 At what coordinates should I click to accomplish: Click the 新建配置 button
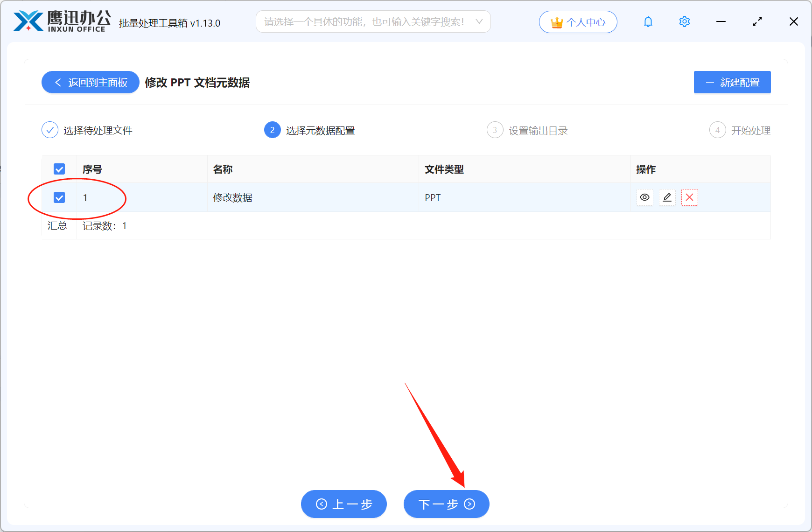[x=732, y=82]
